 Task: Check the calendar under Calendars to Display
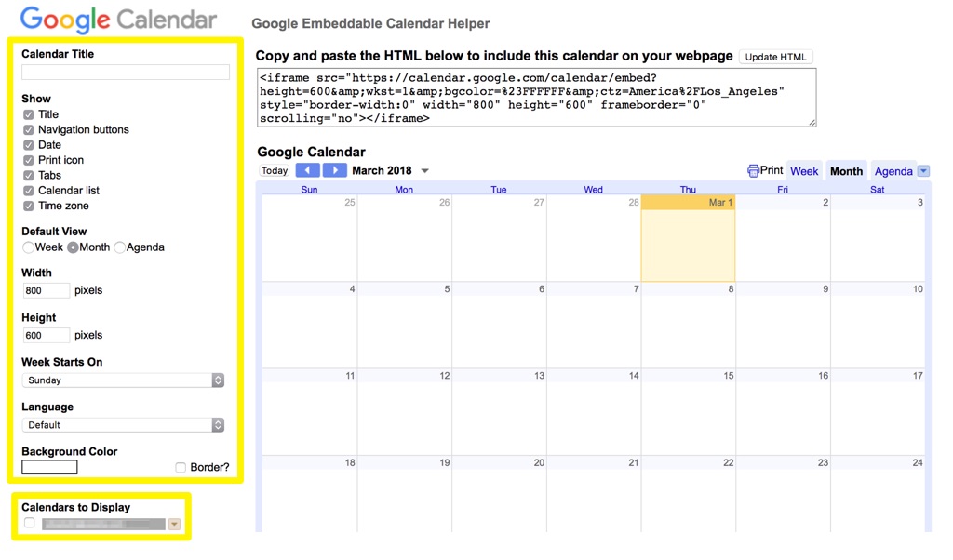(29, 523)
